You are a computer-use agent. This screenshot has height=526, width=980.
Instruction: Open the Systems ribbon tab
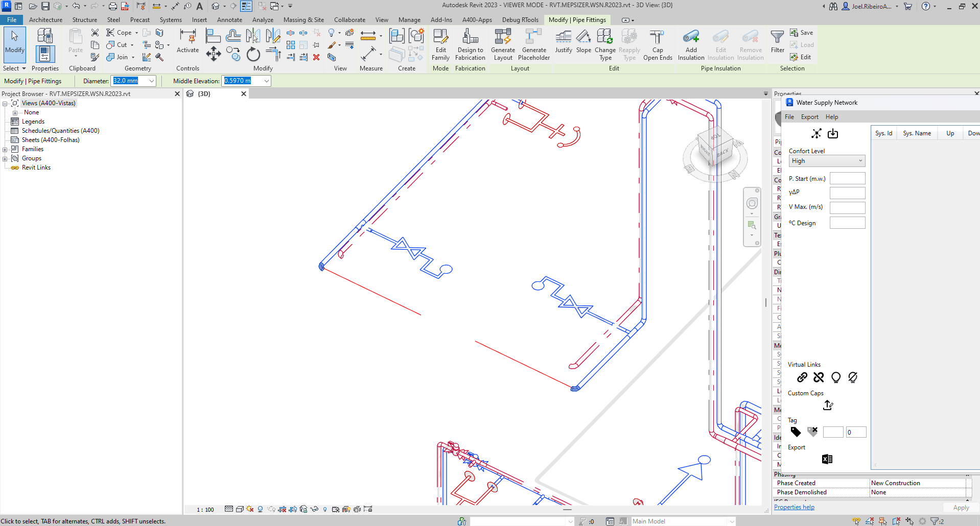click(x=171, y=20)
